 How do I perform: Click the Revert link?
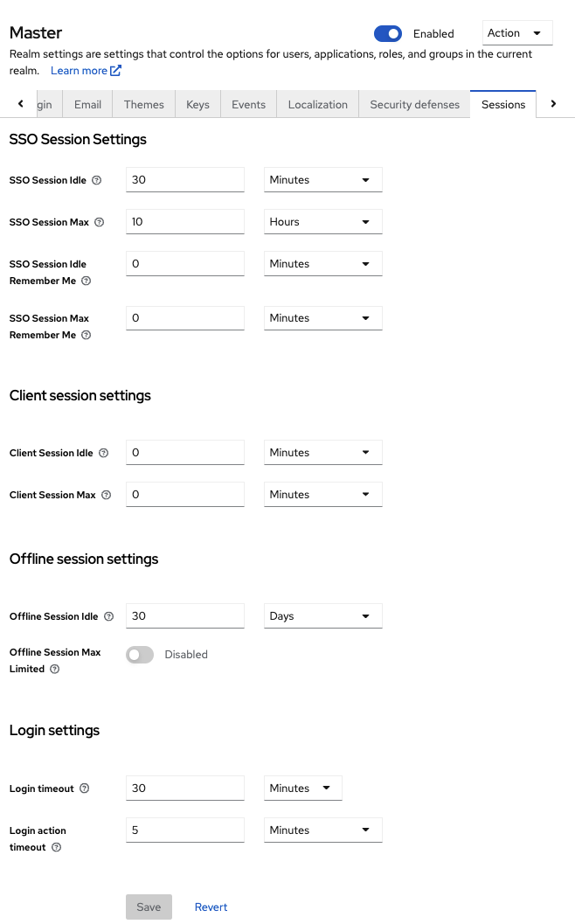(211, 907)
